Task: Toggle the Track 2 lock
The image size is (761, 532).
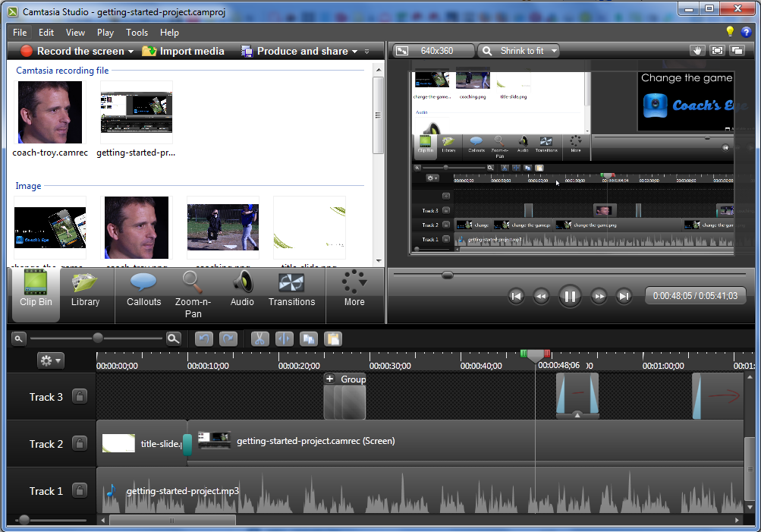Action: (x=80, y=444)
